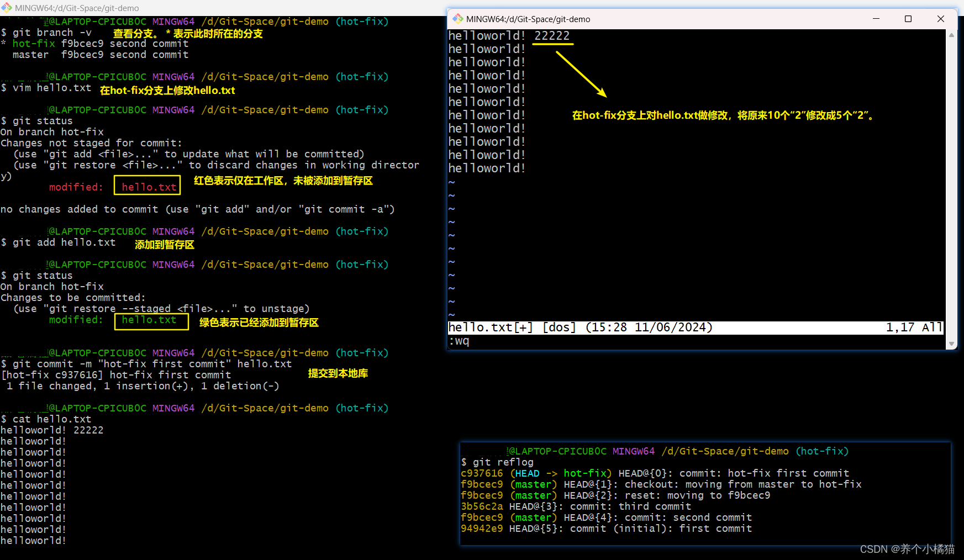Click '* hot-fix f9bcec9 second commit' branch line
The width and height of the screenshot is (964, 560).
coord(94,44)
